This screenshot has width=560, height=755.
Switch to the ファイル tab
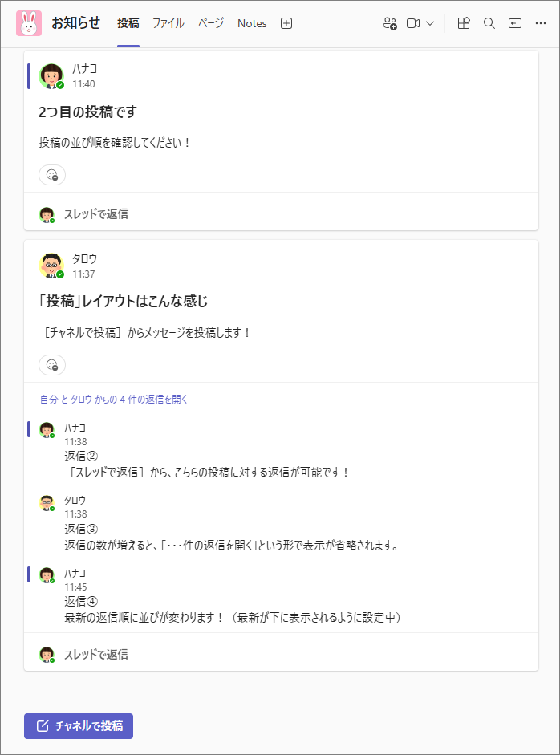(168, 23)
